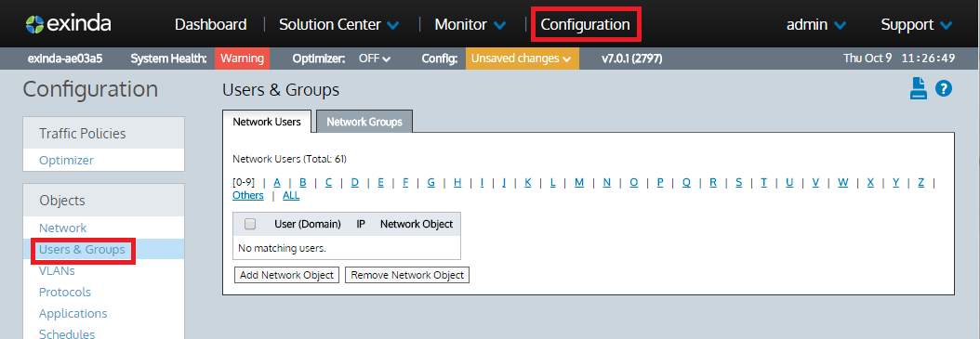Viewport: 980px width, 339px height.
Task: Expand the Monitor dropdown
Action: click(470, 24)
